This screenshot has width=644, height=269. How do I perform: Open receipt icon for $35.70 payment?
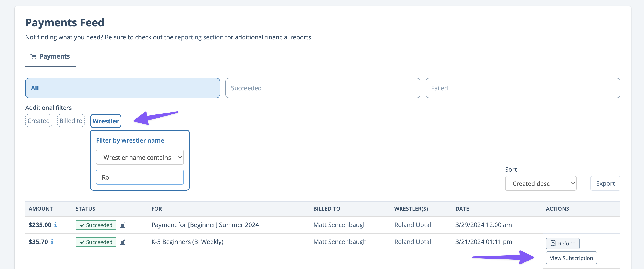123,242
